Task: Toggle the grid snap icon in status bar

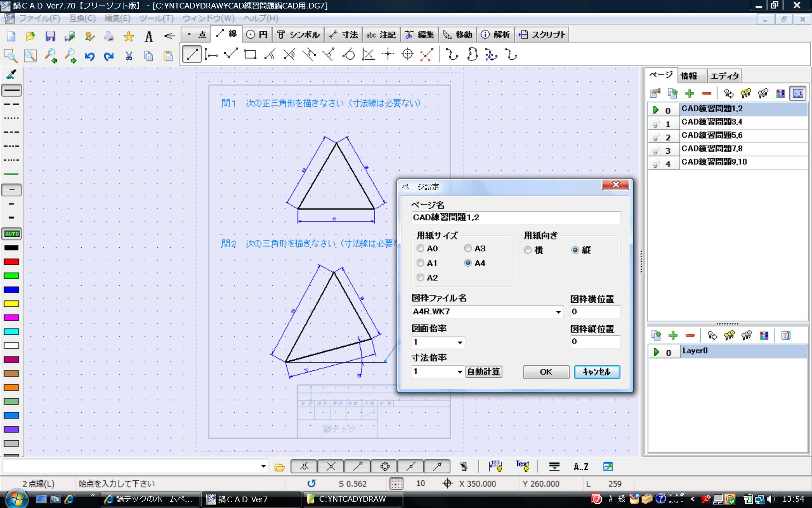Action: (x=396, y=483)
